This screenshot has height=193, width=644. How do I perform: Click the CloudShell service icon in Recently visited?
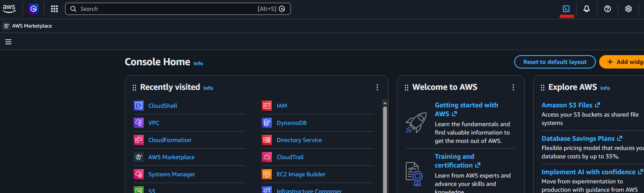tap(139, 106)
